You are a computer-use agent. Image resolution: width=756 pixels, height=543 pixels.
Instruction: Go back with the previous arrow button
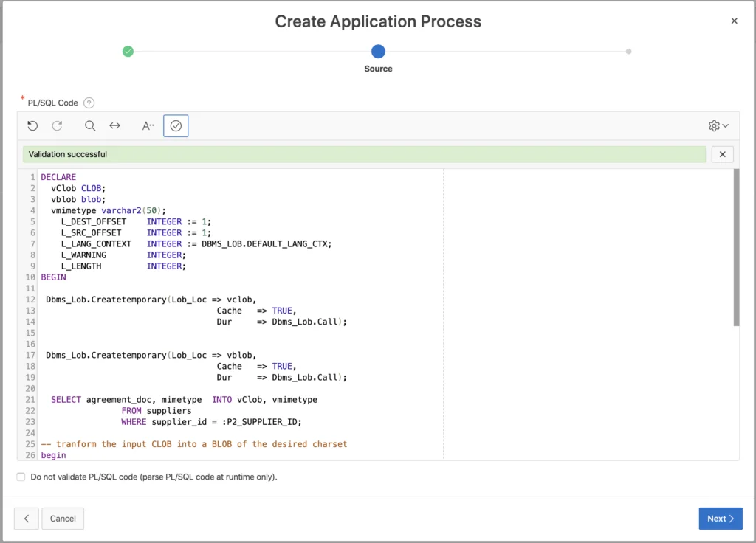(x=27, y=519)
